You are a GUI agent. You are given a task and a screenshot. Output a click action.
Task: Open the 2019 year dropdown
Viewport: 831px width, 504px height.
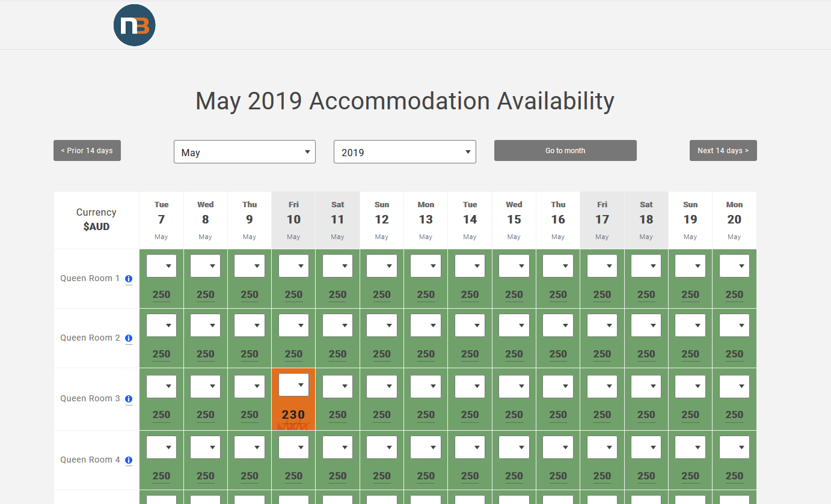tap(405, 152)
